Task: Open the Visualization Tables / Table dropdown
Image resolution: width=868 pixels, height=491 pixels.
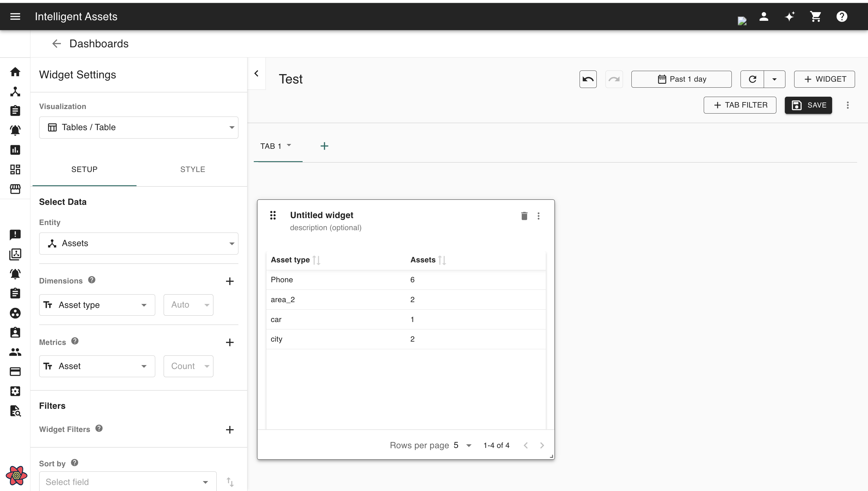Action: click(139, 127)
